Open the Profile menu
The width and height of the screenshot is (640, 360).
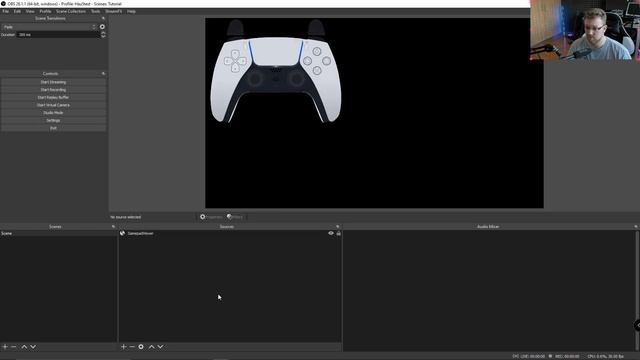(x=45, y=11)
